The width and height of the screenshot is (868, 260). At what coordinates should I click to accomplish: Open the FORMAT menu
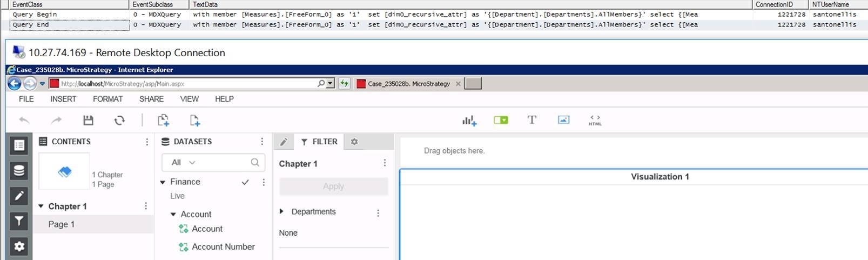pos(108,99)
